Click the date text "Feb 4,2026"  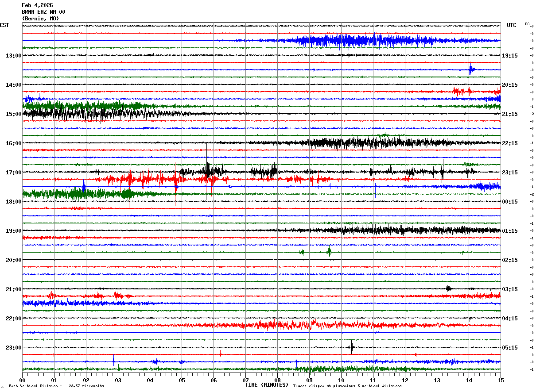pyautogui.click(x=37, y=5)
